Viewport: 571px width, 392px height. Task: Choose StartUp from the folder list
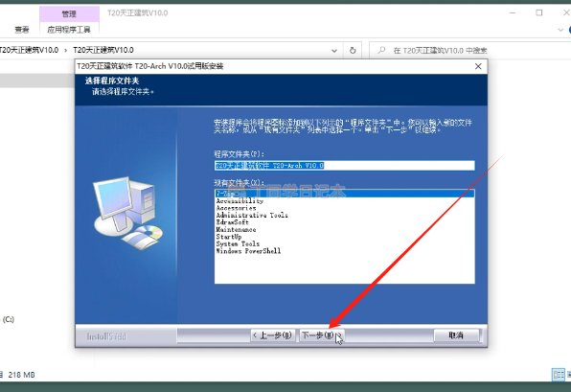tap(229, 237)
